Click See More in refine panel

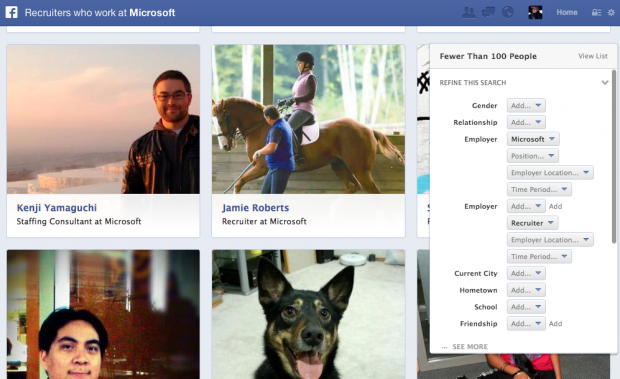[x=470, y=347]
